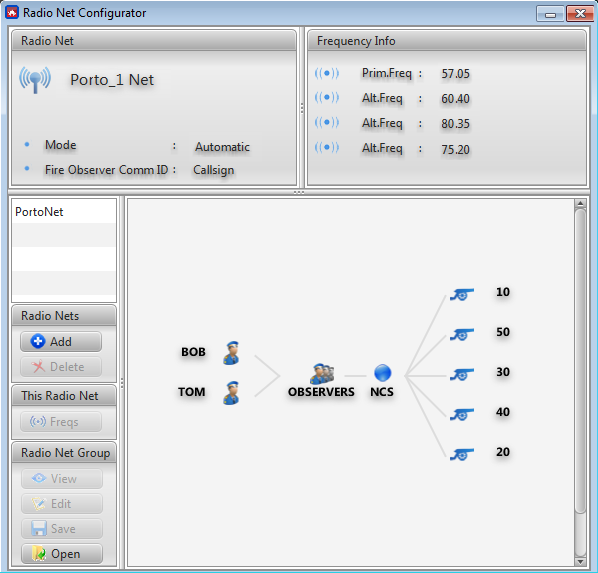Add a new radio net

[61, 341]
